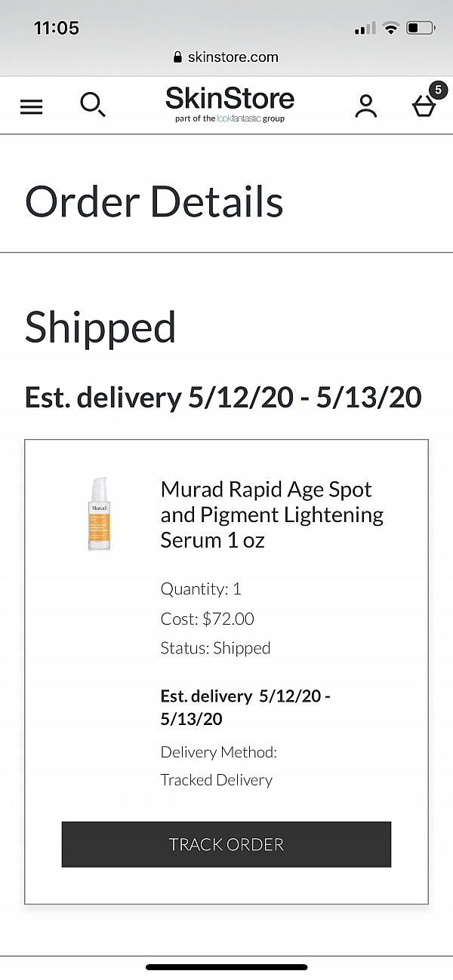Tap the Wi-Fi status icon
Screen dimensions: 453x980
point(390,29)
